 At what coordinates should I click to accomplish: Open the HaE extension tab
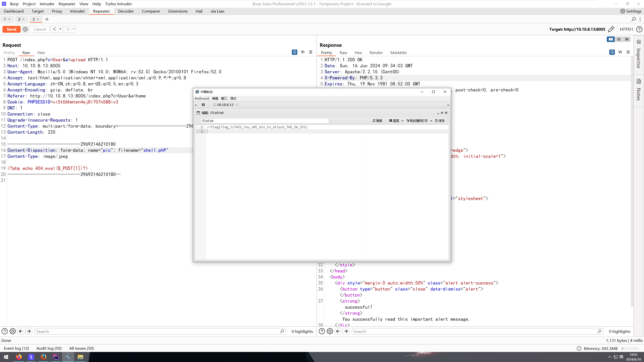tap(199, 11)
